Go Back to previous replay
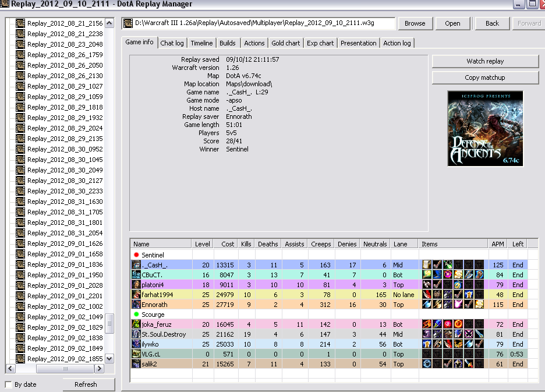 (x=492, y=23)
